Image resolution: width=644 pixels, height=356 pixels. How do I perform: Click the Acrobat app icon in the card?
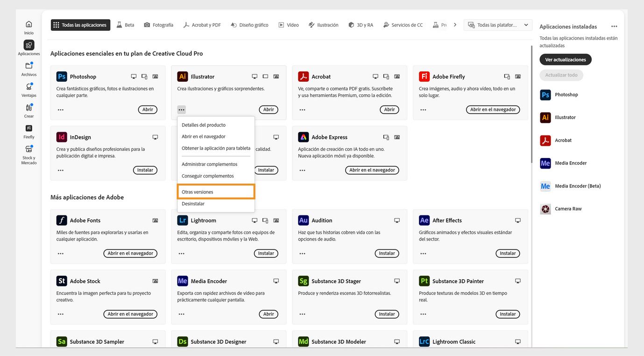[x=304, y=77]
